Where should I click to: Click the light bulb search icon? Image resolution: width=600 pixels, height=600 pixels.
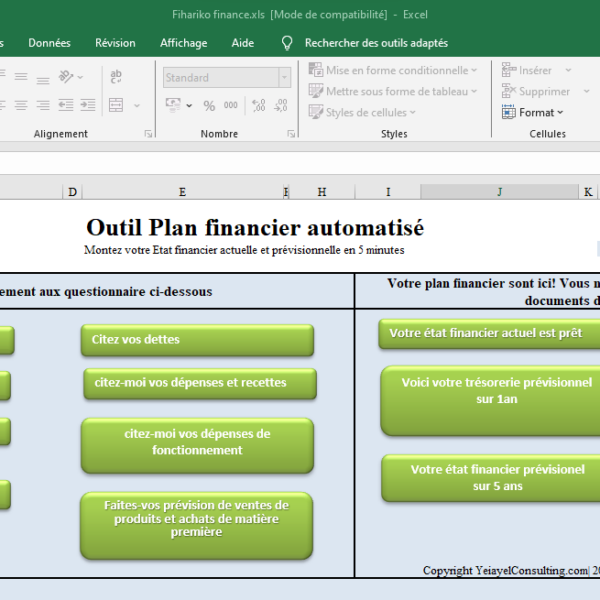pyautogui.click(x=287, y=43)
